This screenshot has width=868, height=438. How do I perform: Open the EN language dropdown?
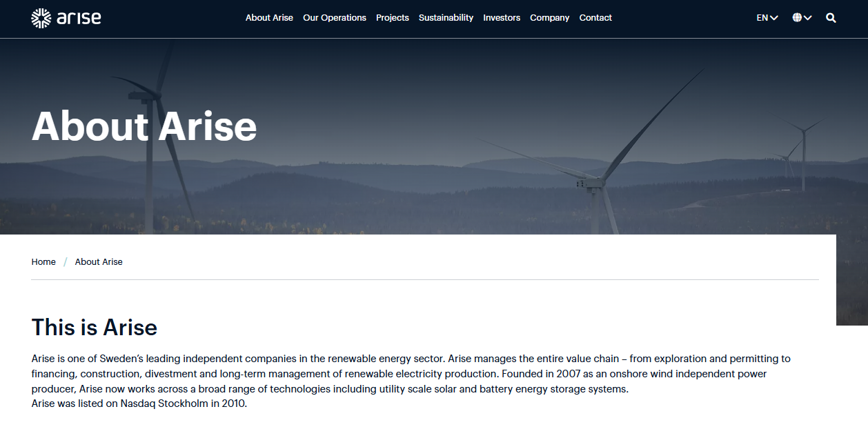762,17
